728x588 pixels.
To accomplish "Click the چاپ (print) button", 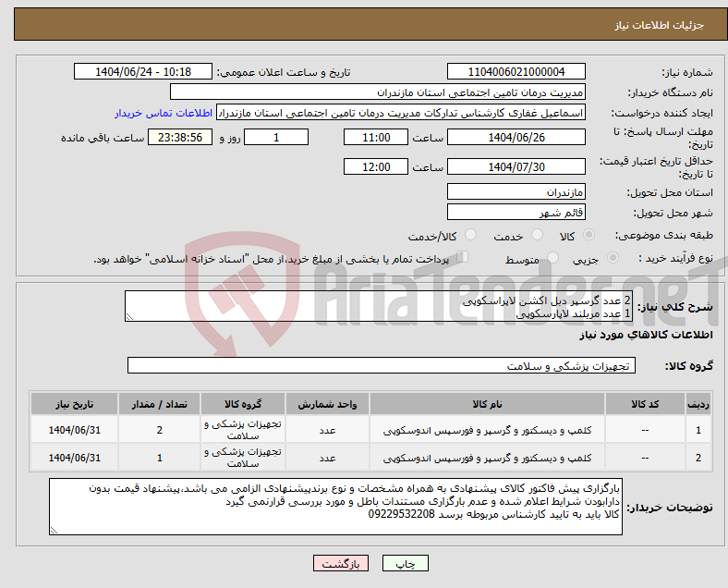I will pos(405,563).
